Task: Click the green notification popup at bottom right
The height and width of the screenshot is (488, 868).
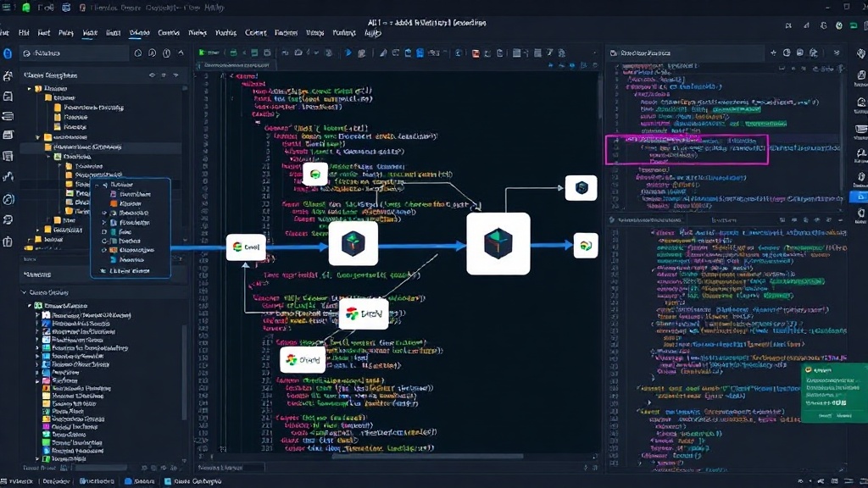Action: pyautogui.click(x=834, y=393)
